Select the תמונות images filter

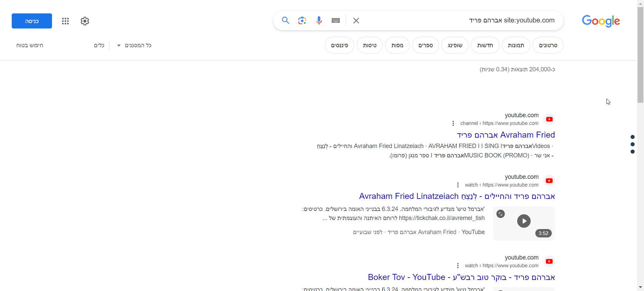tap(516, 45)
